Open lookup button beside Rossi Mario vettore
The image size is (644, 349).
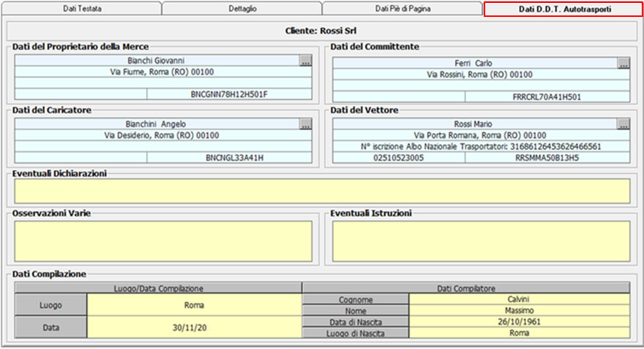pyautogui.click(x=623, y=125)
